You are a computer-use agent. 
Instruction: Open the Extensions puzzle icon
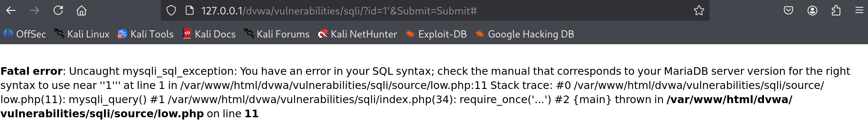836,11
